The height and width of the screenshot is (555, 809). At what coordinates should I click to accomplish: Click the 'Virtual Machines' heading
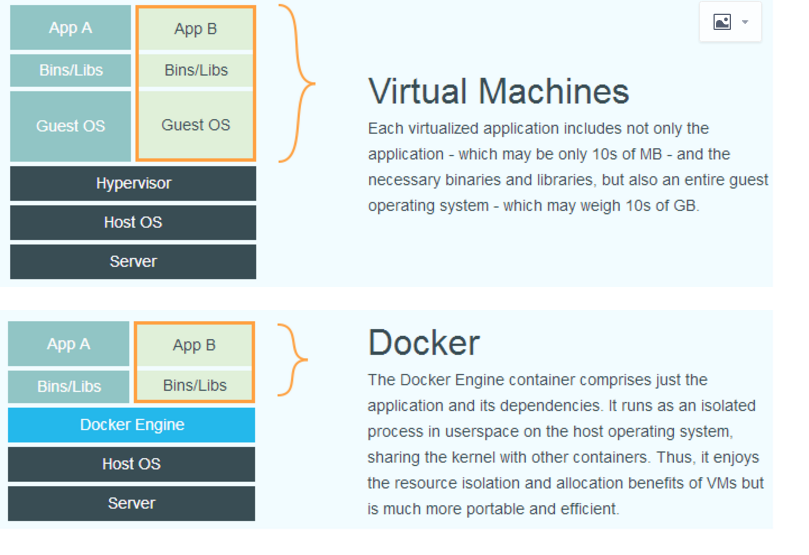(498, 92)
